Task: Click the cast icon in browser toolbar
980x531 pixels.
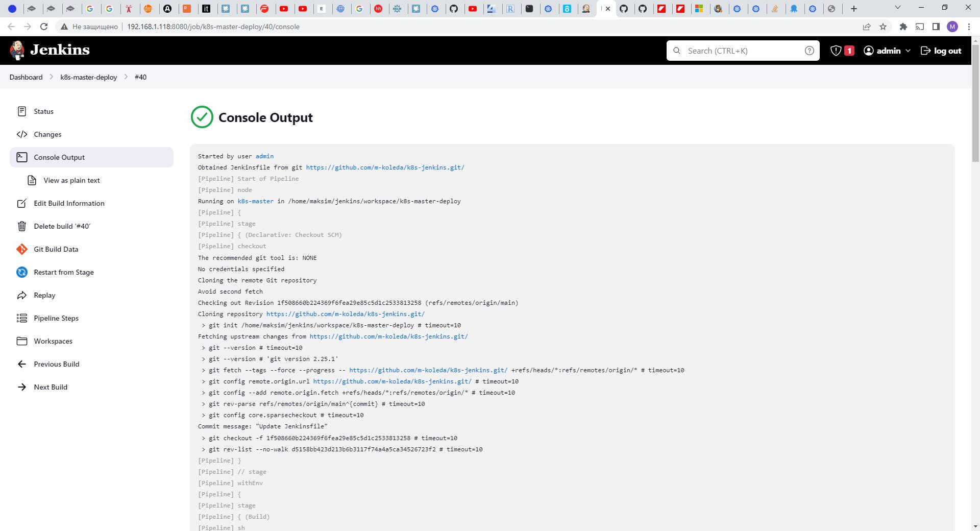Action: click(x=919, y=27)
